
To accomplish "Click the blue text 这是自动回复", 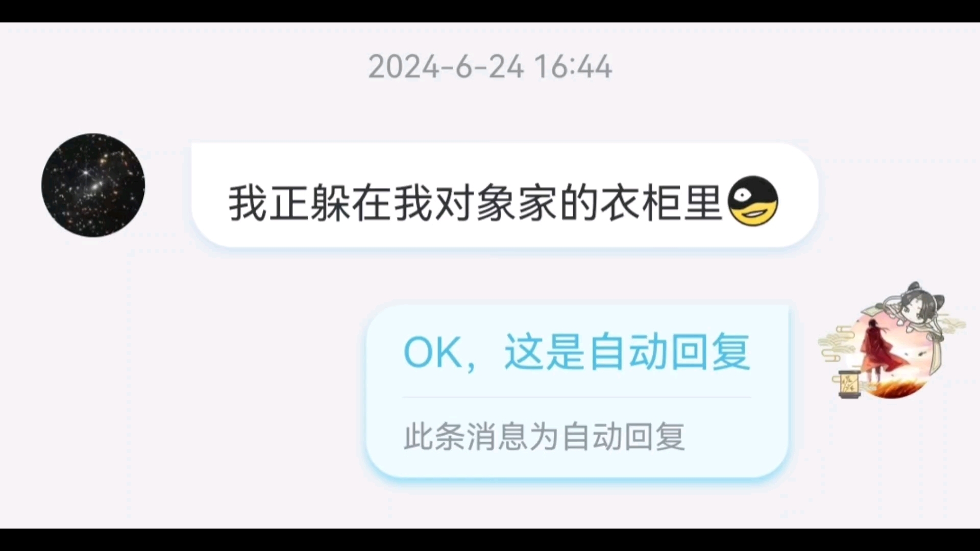I will pyautogui.click(x=627, y=352).
